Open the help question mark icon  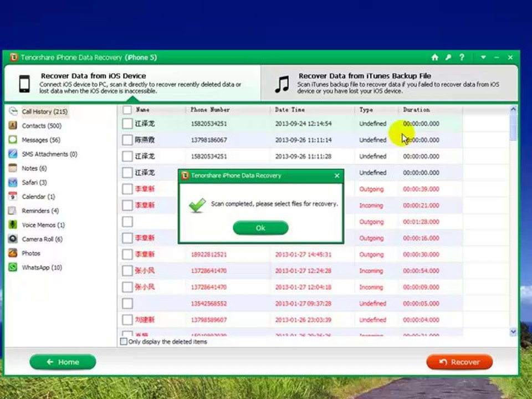pos(462,57)
